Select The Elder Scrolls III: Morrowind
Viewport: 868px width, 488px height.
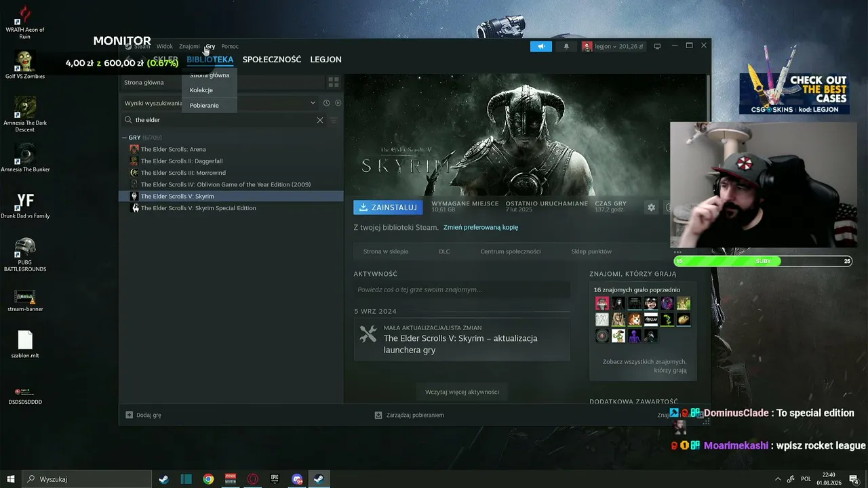tap(231, 173)
